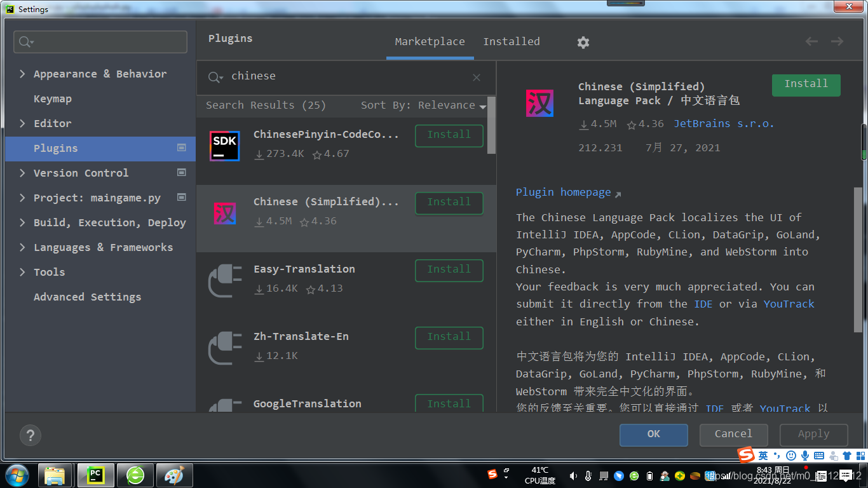The image size is (868, 488).
Task: Switch to the Installed tab
Action: [x=512, y=42]
